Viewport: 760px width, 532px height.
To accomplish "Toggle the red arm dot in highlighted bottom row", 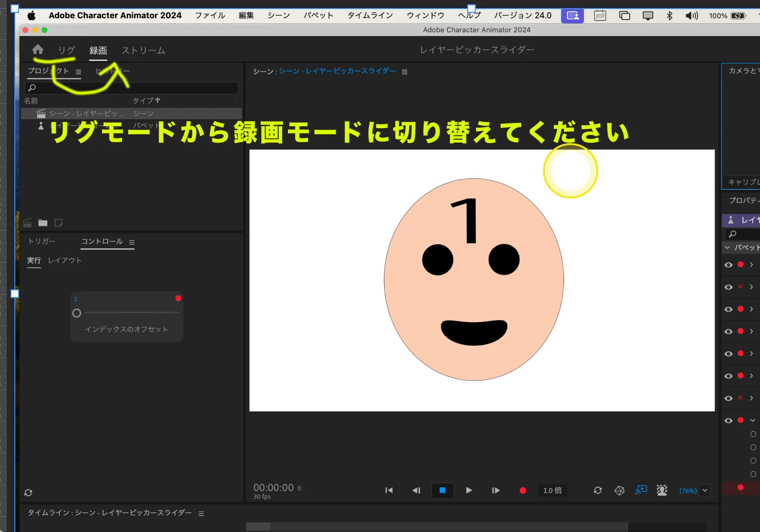I will pos(740,487).
